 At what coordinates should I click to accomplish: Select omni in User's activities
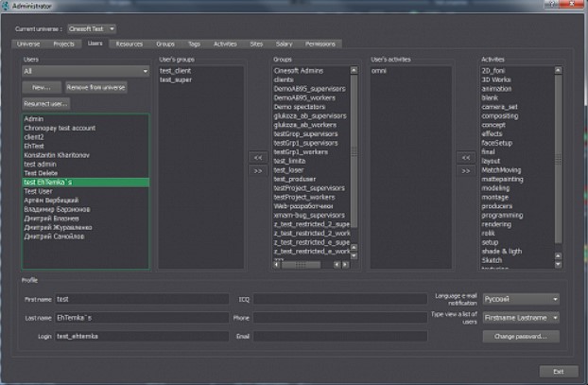[x=411, y=71]
